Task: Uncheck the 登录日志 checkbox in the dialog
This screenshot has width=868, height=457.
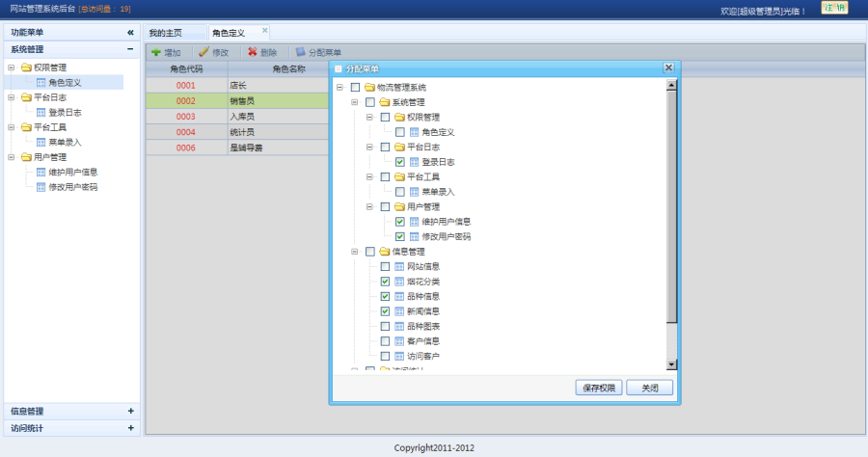Action: coord(400,162)
